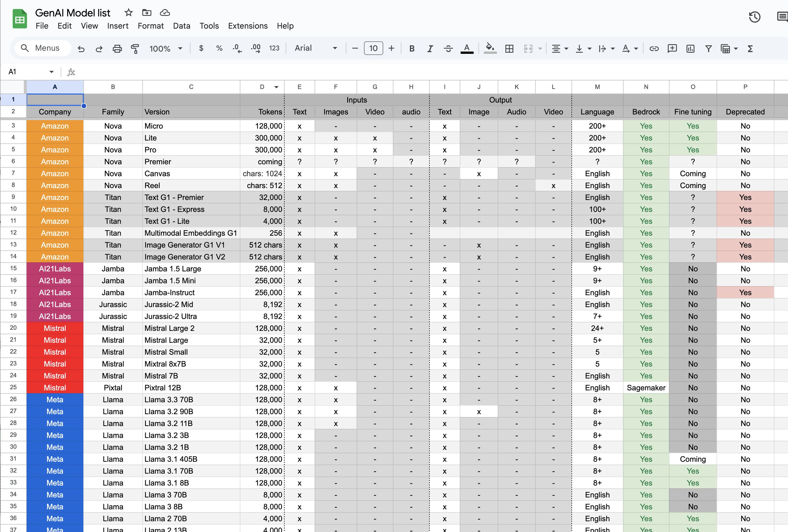Select the Paint format roller icon

(x=135, y=49)
